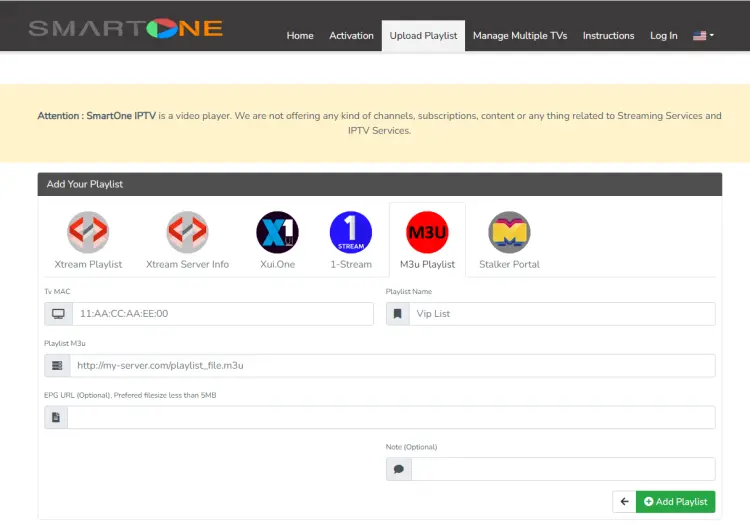Go to the Home menu item
Screen dimensions: 750x524
(x=300, y=36)
